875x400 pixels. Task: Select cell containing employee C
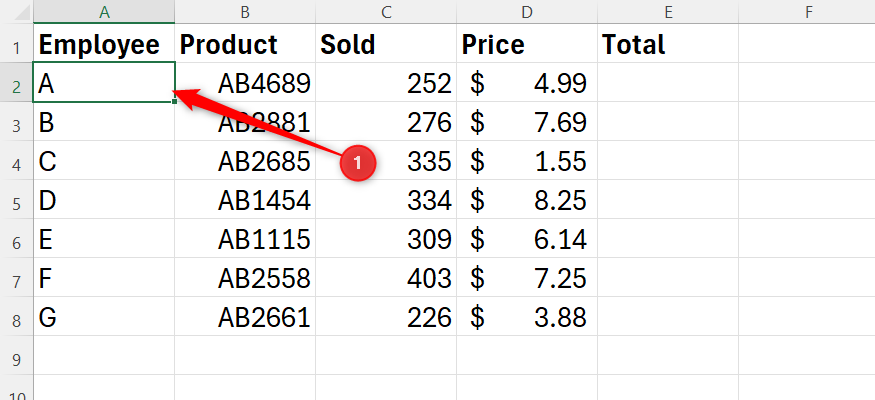104,161
